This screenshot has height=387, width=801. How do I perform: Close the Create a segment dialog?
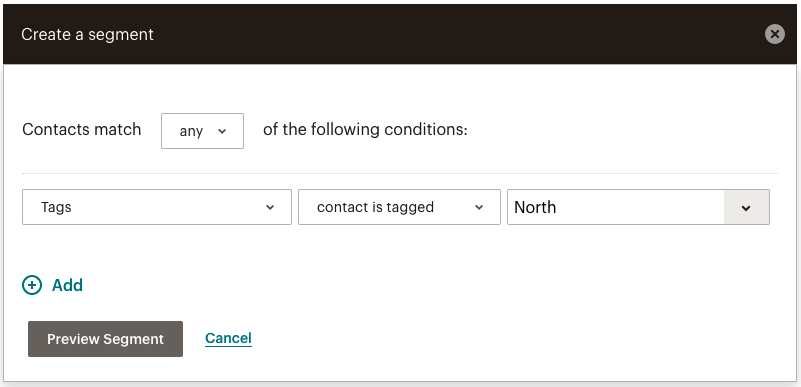coord(774,34)
